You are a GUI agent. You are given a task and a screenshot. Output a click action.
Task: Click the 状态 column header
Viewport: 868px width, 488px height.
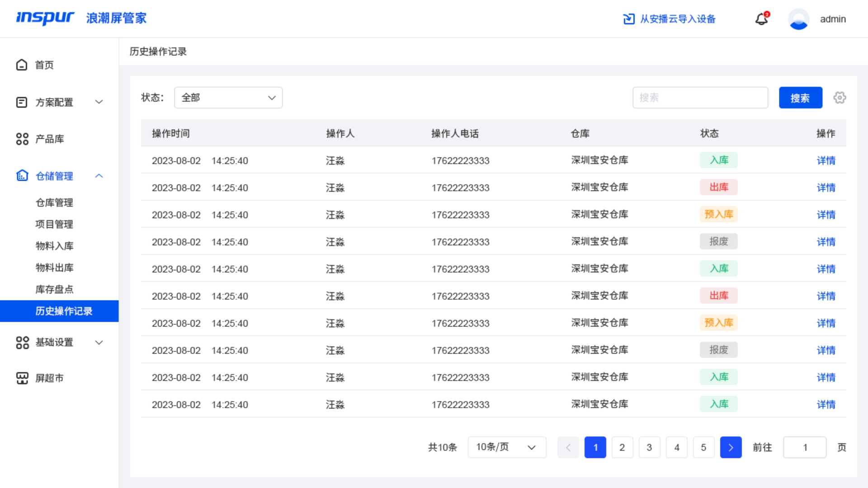pos(709,133)
